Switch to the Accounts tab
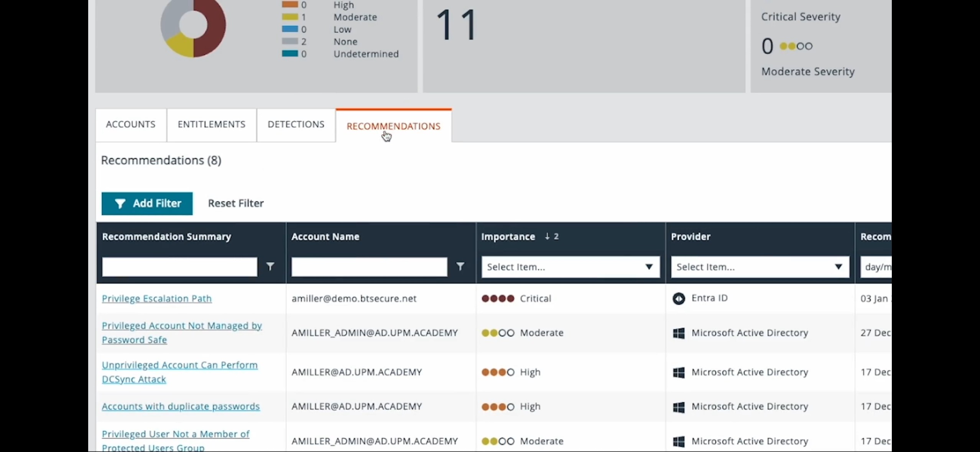980x452 pixels. click(131, 125)
